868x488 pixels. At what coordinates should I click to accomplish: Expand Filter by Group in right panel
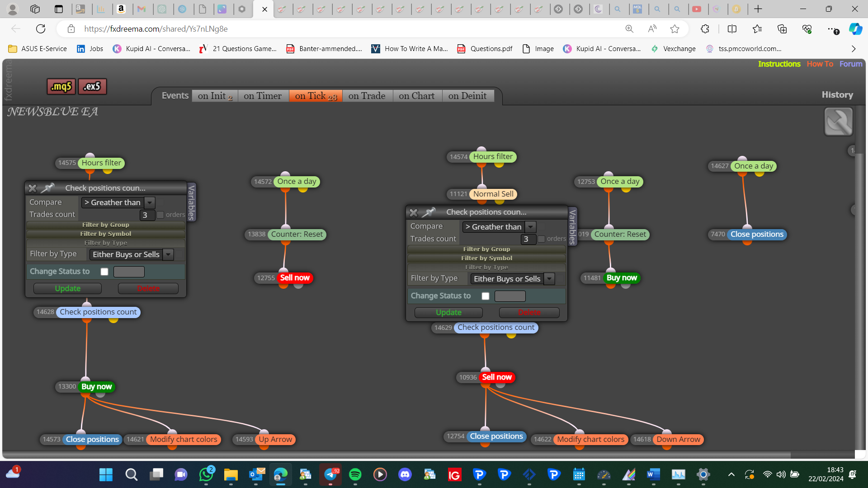pos(487,249)
